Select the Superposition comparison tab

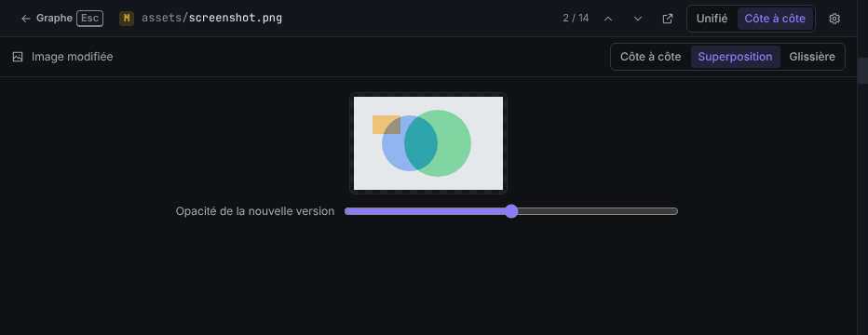735,57
